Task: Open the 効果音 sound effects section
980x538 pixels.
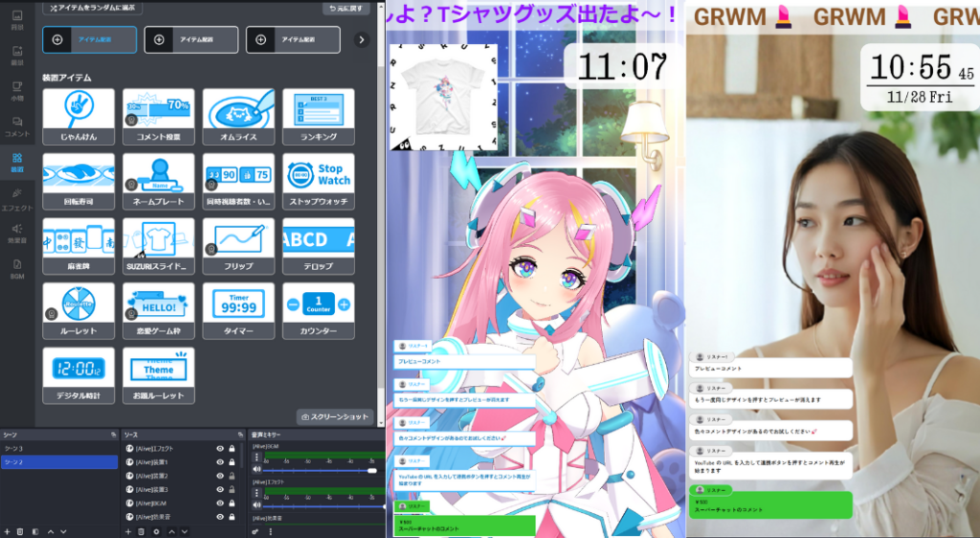Action: tap(17, 233)
